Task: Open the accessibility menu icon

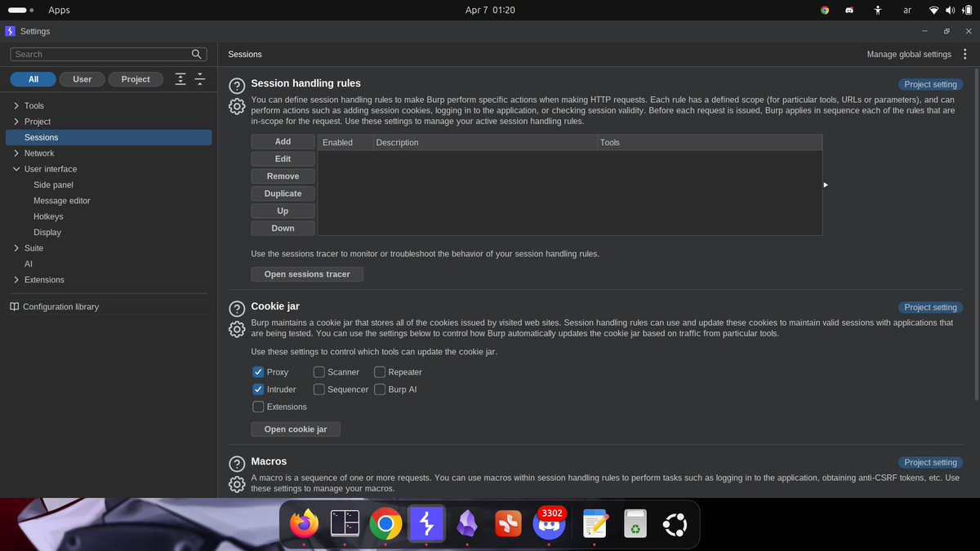Action: point(878,11)
